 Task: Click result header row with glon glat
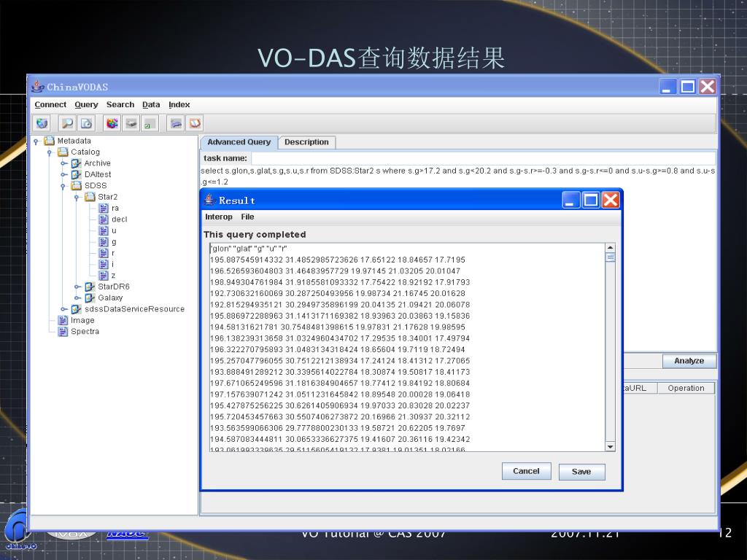click(x=248, y=249)
